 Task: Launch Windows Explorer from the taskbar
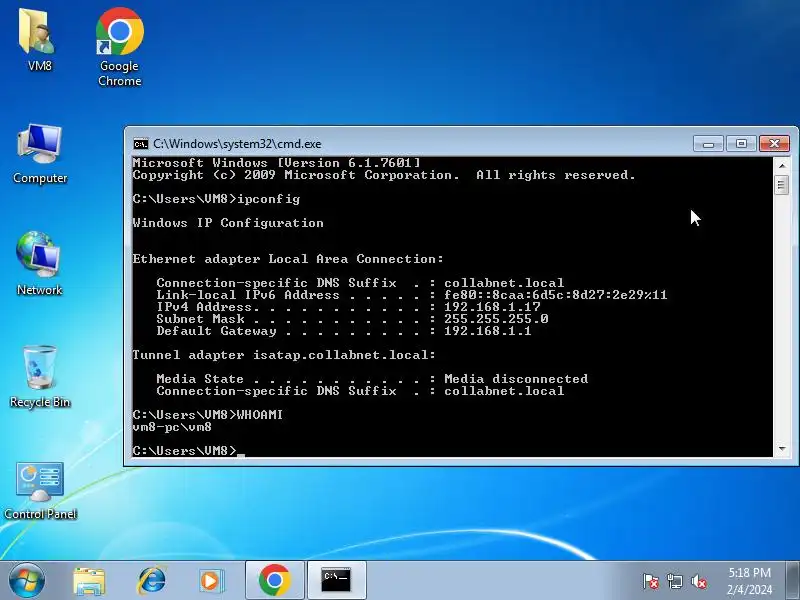point(89,581)
